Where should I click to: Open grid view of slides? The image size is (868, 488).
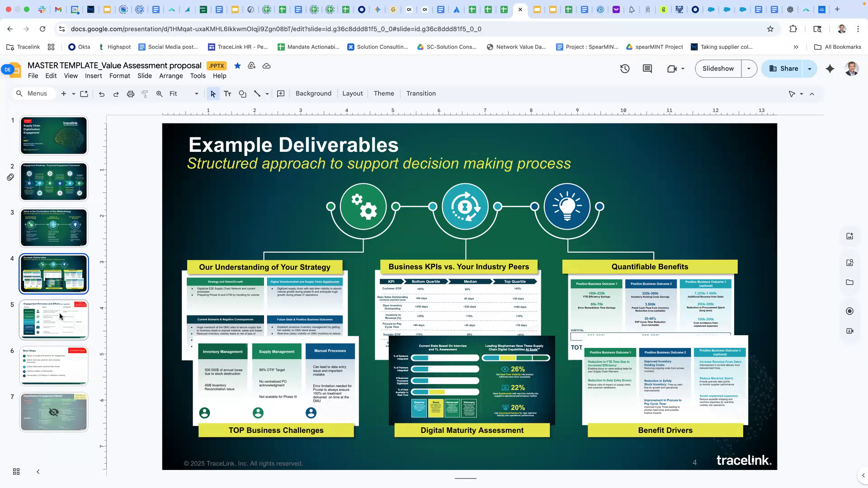click(x=16, y=472)
